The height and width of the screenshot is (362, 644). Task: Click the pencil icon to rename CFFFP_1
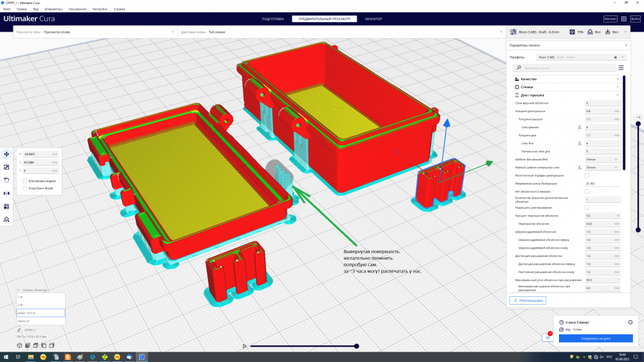click(19, 330)
